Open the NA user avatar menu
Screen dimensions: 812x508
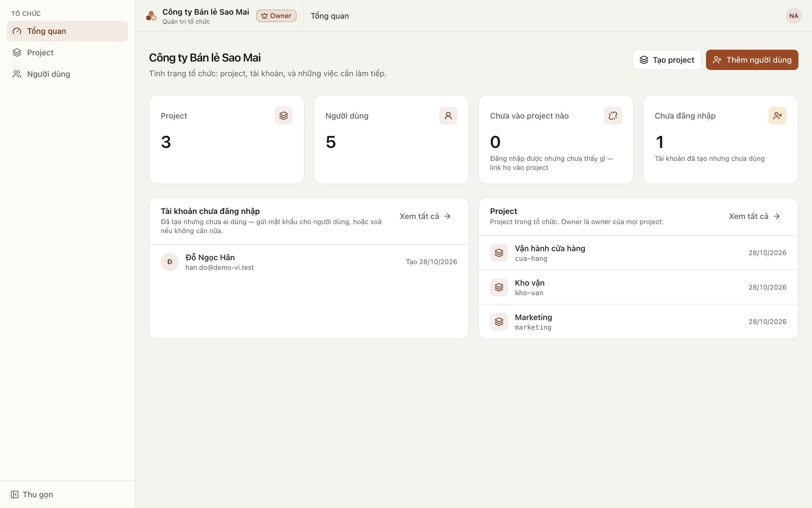coord(794,16)
